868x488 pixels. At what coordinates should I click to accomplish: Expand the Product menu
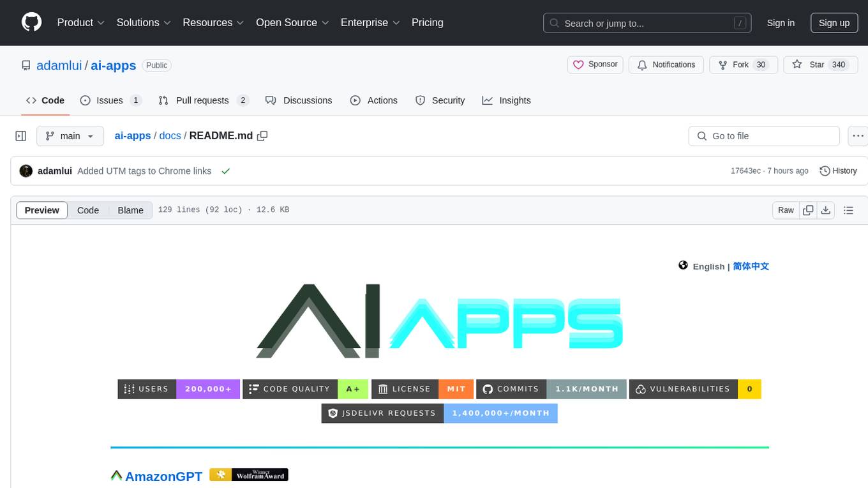click(x=80, y=22)
